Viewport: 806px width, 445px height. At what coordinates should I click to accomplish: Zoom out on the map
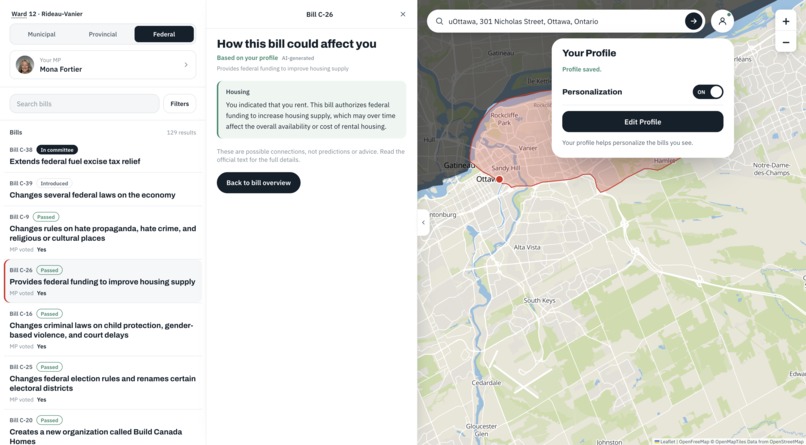click(x=785, y=42)
